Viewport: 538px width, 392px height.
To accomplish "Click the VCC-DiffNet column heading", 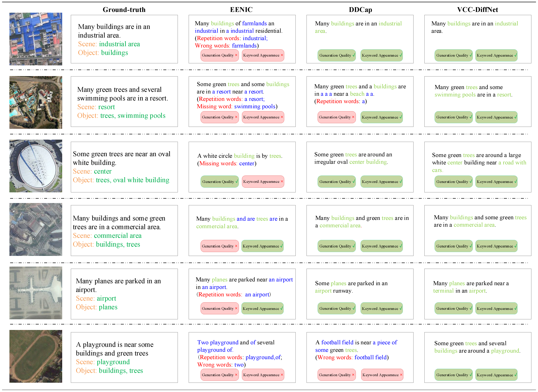I will click(477, 10).
